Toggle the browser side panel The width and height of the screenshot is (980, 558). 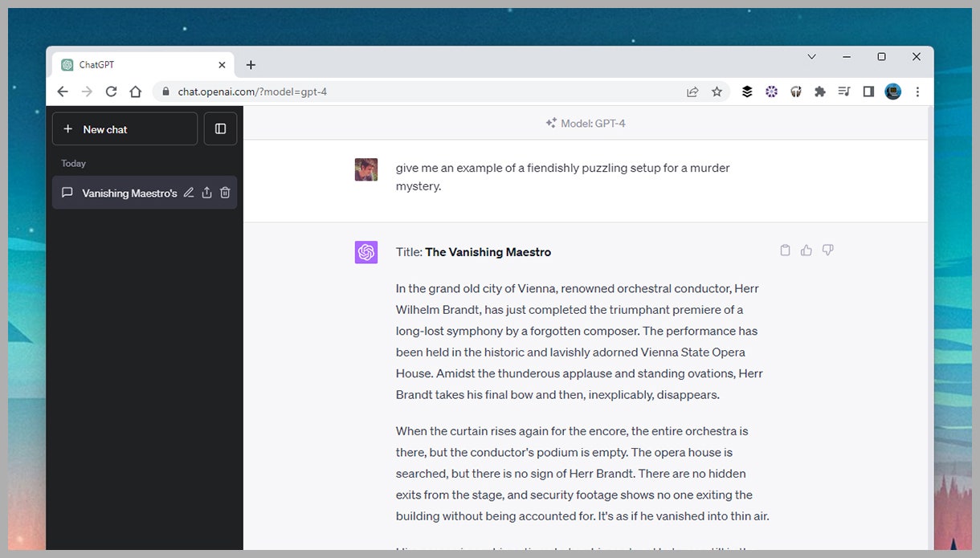tap(868, 92)
